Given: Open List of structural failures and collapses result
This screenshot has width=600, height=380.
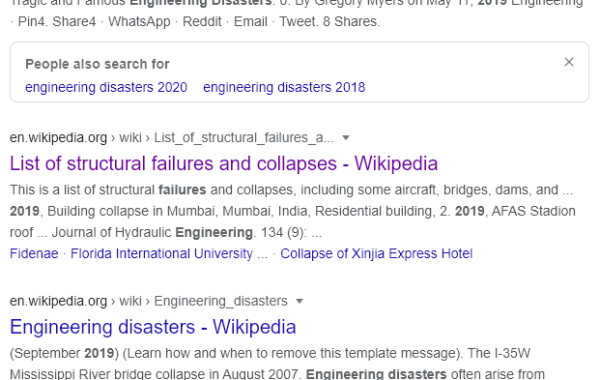Looking at the screenshot, I should click(223, 163).
